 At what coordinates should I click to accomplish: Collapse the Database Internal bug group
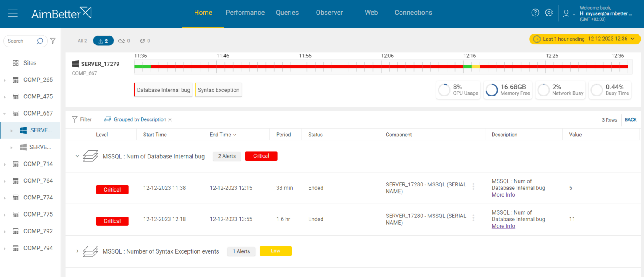coord(77,156)
